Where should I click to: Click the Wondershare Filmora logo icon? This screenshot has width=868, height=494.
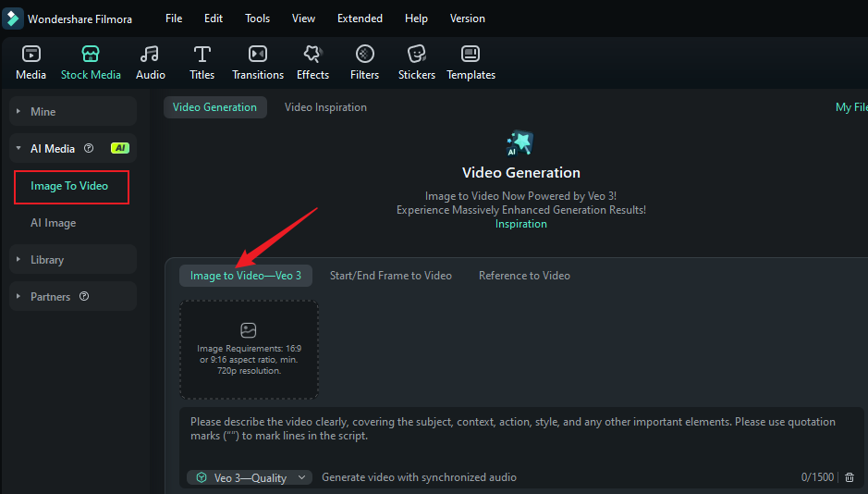[13, 19]
